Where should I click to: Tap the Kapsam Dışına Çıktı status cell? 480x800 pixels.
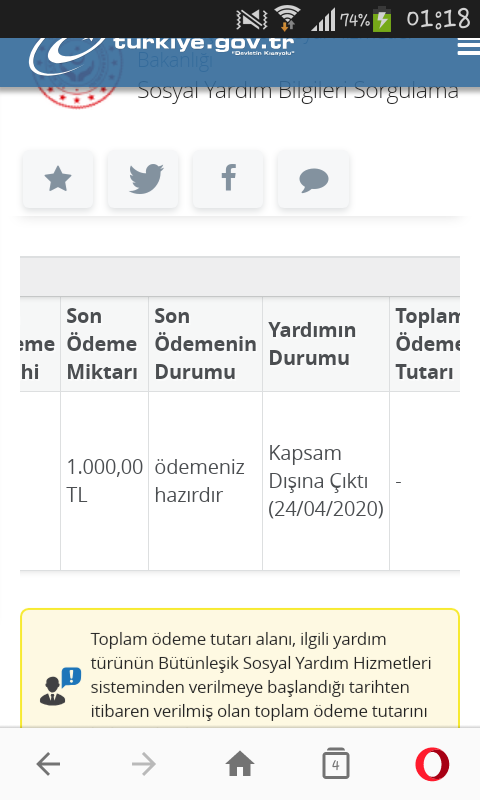(326, 481)
